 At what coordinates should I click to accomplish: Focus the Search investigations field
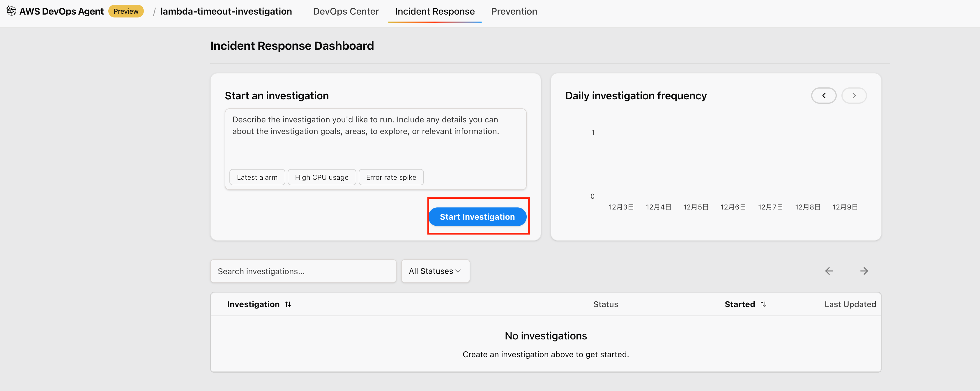pos(303,271)
